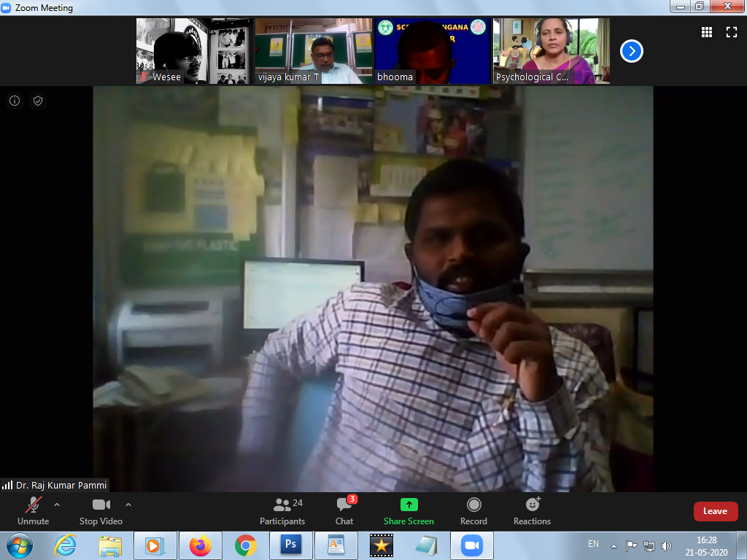Stop the video camera
The height and width of the screenshot is (560, 747).
pos(101,510)
